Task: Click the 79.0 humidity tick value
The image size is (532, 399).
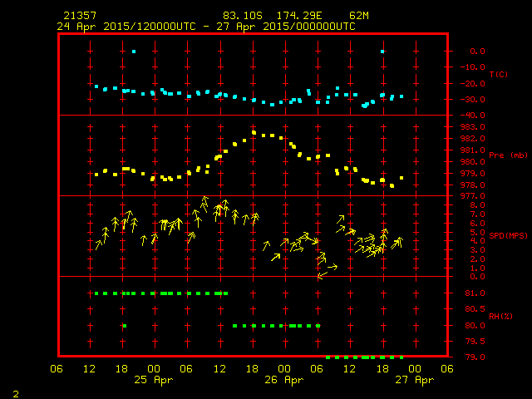Action: tap(475, 357)
